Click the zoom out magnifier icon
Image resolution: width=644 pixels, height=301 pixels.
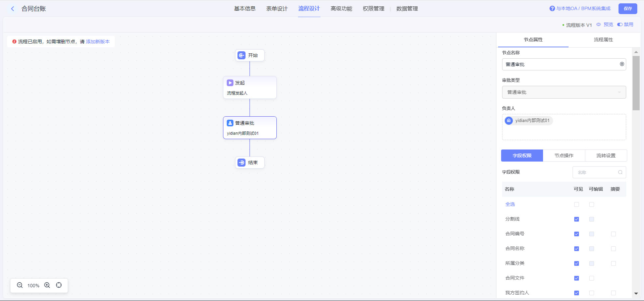point(20,285)
